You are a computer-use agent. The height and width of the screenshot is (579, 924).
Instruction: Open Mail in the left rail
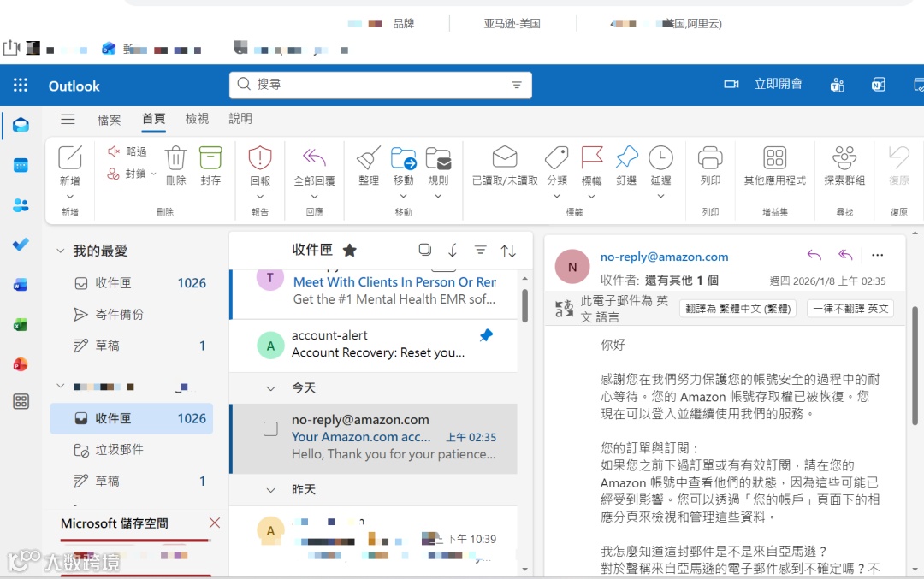pos(21,125)
